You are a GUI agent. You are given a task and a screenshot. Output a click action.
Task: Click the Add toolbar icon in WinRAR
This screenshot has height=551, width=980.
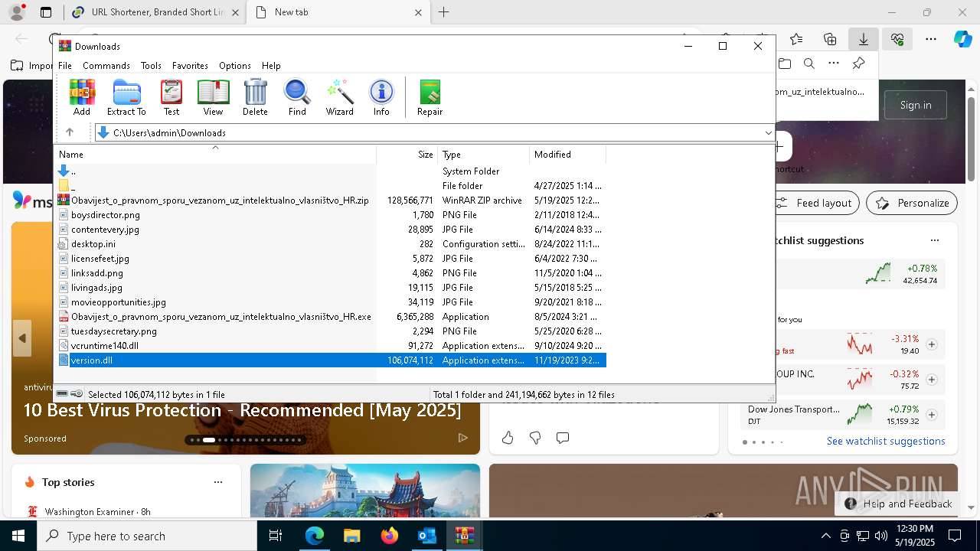(82, 97)
